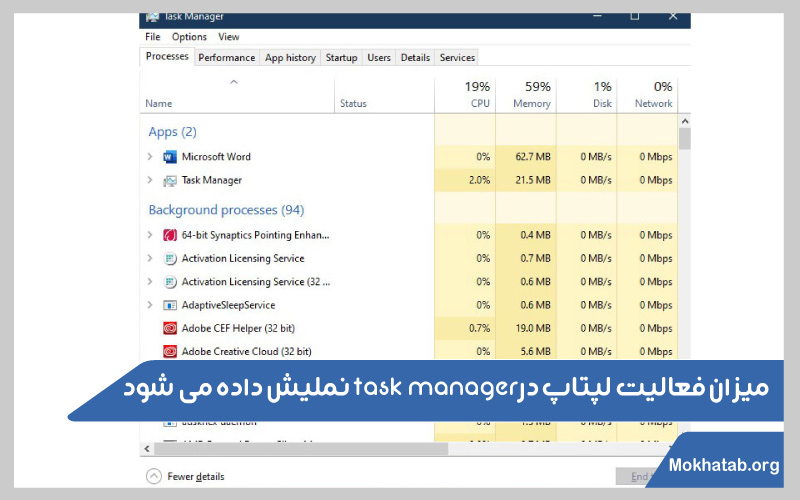
Task: Click Microsoft Word's 62.7 MB memory value
Action: point(533,157)
